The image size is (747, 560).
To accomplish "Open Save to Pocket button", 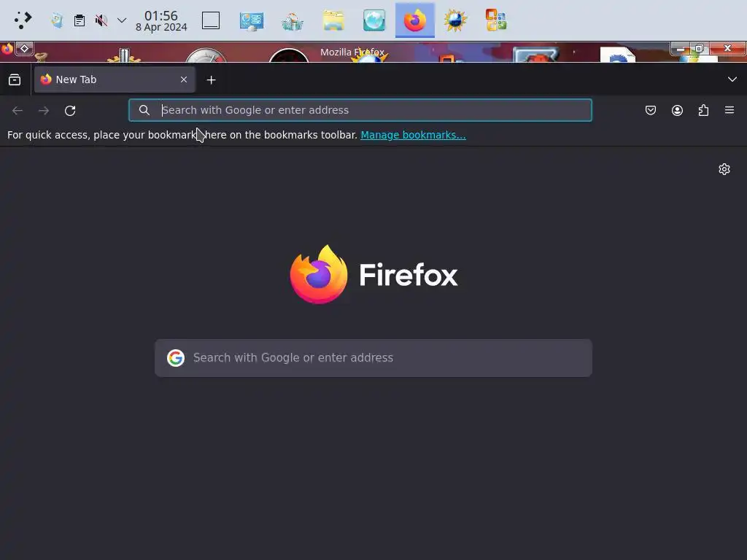I will pos(651,110).
